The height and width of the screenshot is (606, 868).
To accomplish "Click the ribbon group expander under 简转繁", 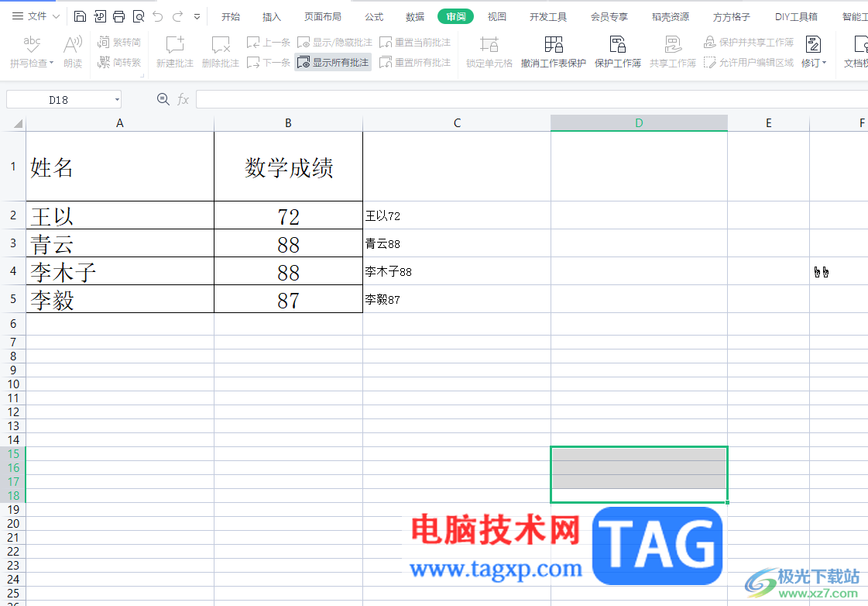I will [x=142, y=75].
